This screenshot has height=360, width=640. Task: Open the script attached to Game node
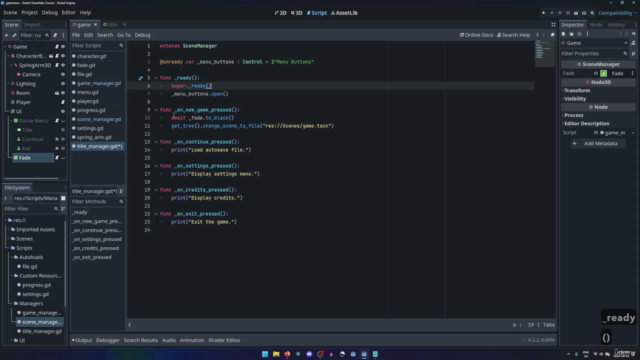[x=57, y=47]
